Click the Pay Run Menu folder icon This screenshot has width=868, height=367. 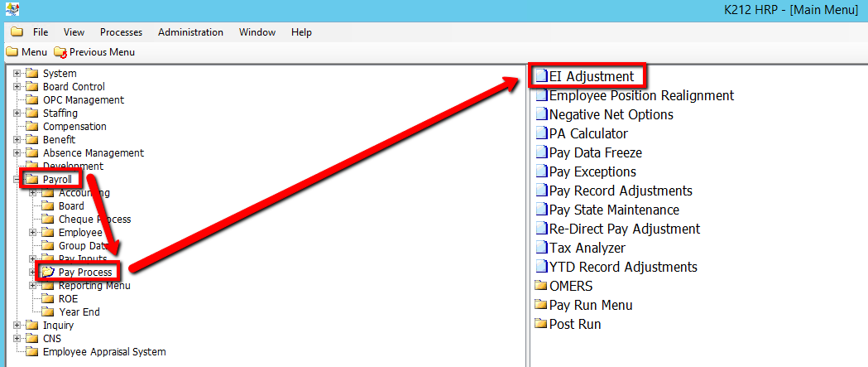(x=541, y=305)
